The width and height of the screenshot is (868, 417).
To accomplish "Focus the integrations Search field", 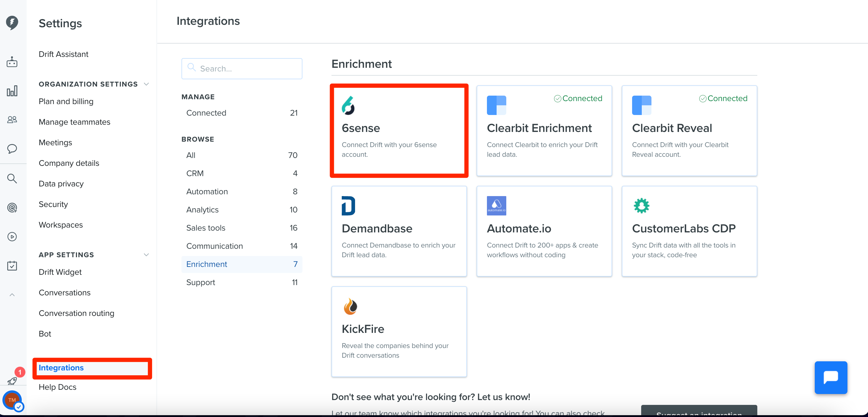I will click(242, 69).
